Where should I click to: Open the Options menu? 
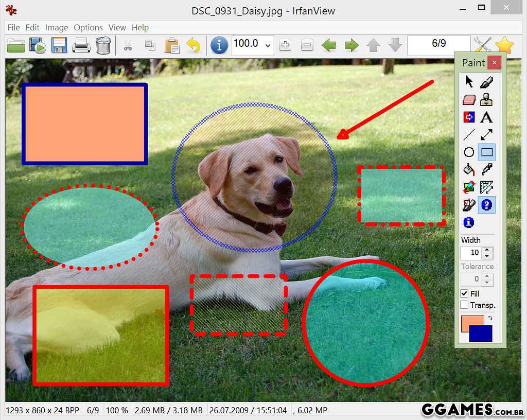coord(88,27)
